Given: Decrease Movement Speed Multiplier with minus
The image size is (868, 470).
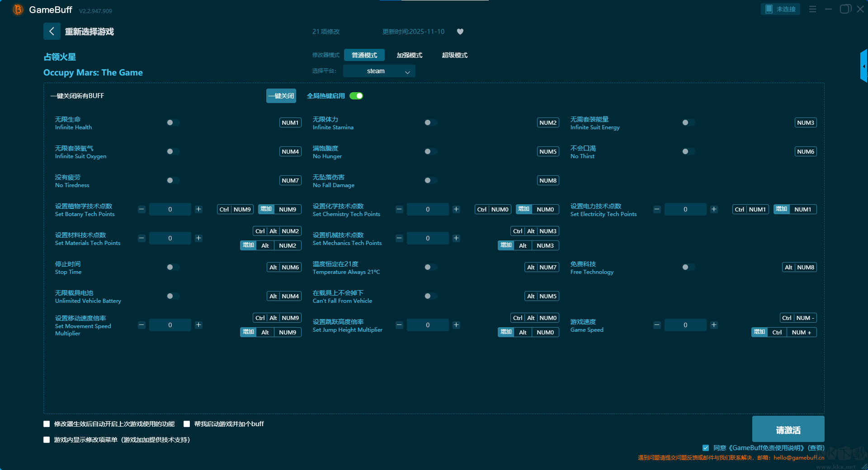Looking at the screenshot, I should coord(142,325).
